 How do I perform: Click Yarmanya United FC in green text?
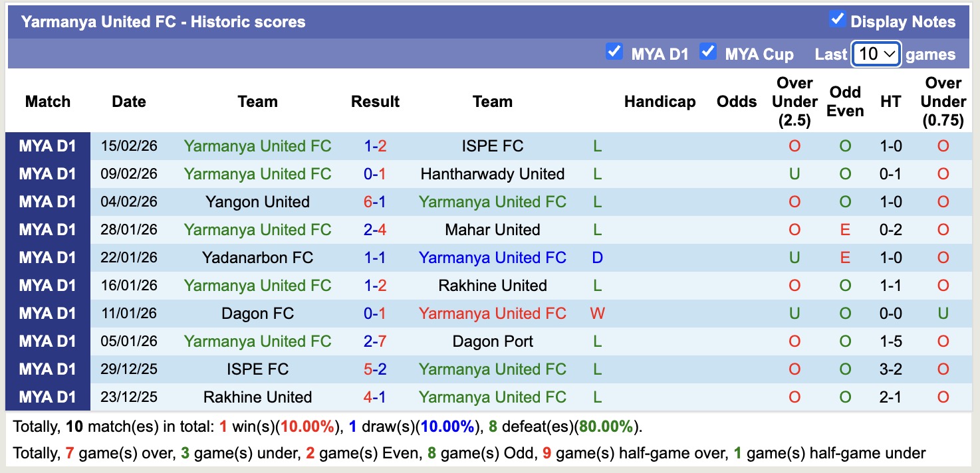coord(257,145)
